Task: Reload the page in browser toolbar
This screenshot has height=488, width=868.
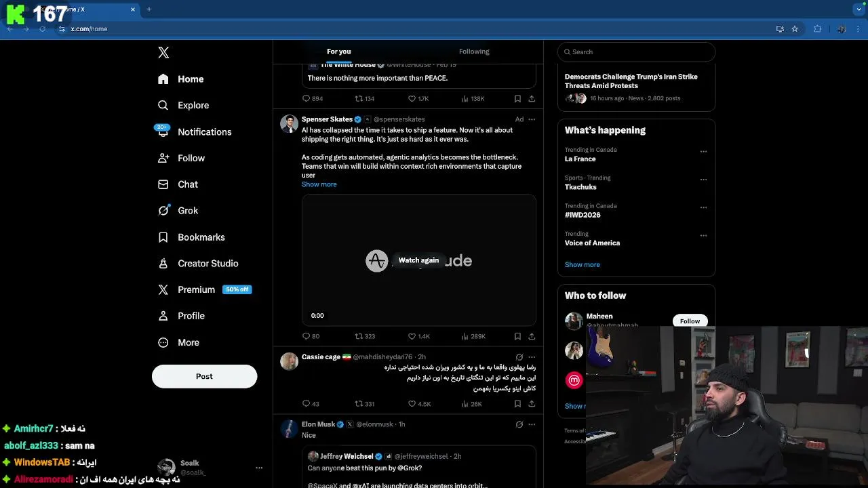Action: click(x=42, y=29)
